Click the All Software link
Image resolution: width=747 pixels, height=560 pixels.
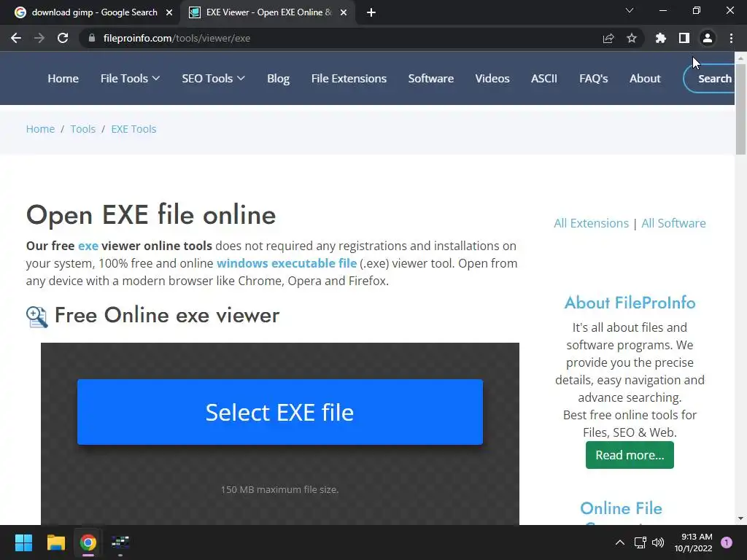click(673, 223)
